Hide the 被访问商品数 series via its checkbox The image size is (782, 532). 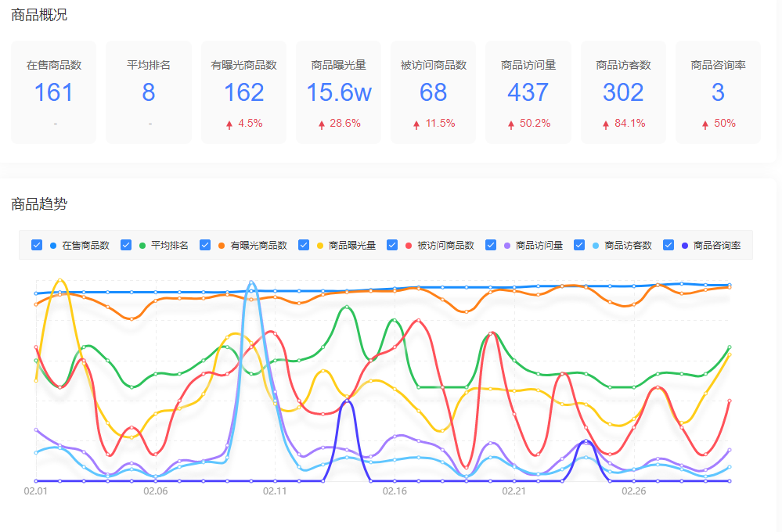(392, 245)
